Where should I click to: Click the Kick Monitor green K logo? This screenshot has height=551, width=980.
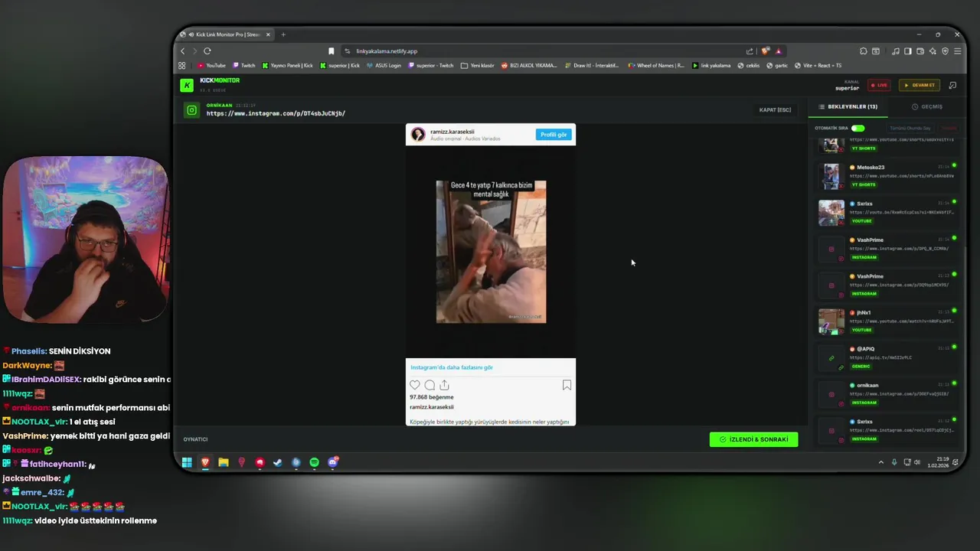click(187, 85)
